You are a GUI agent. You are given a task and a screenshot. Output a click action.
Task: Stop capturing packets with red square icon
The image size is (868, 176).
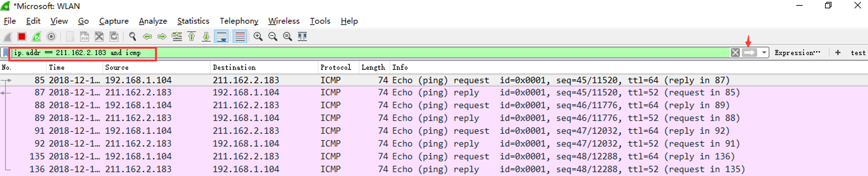(22, 36)
